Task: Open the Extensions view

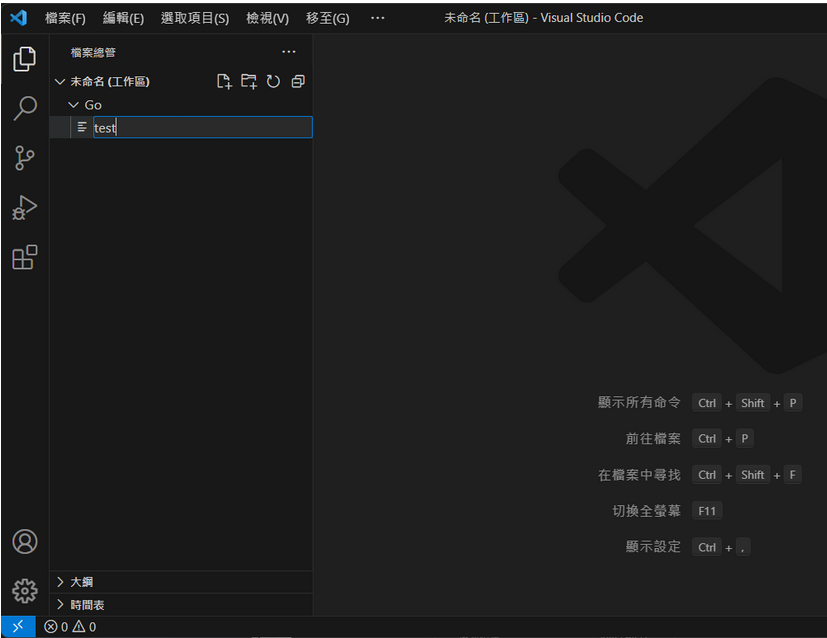Action: pyautogui.click(x=24, y=257)
